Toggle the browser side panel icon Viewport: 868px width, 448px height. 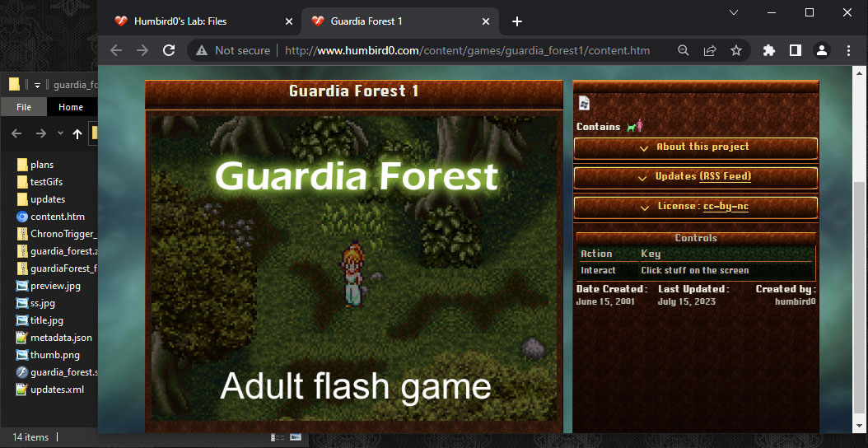pyautogui.click(x=795, y=50)
